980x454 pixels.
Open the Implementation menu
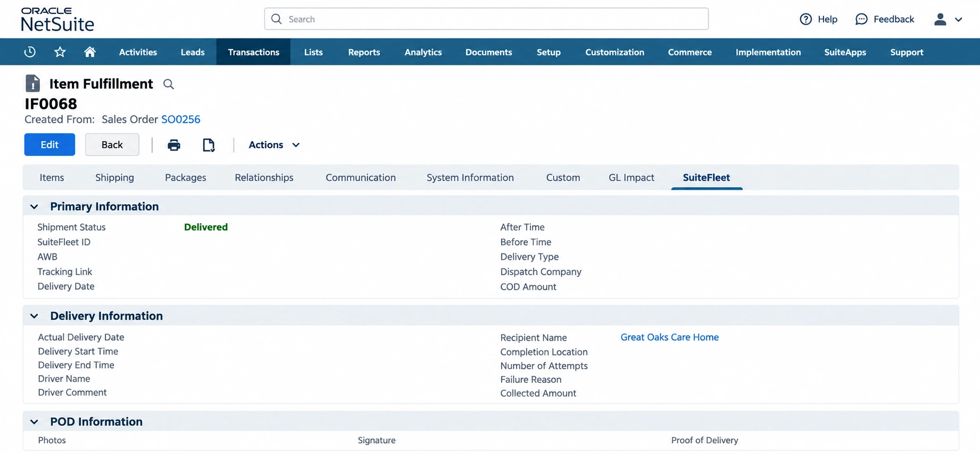[768, 52]
